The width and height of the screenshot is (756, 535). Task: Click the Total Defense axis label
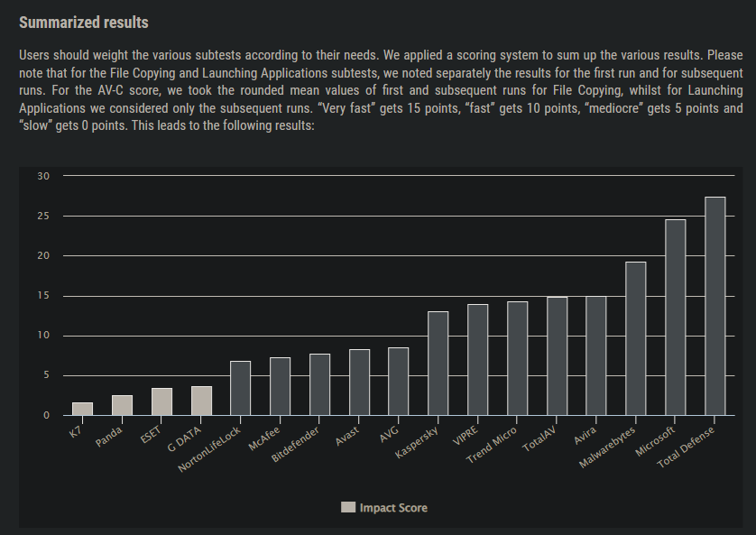[x=686, y=447]
